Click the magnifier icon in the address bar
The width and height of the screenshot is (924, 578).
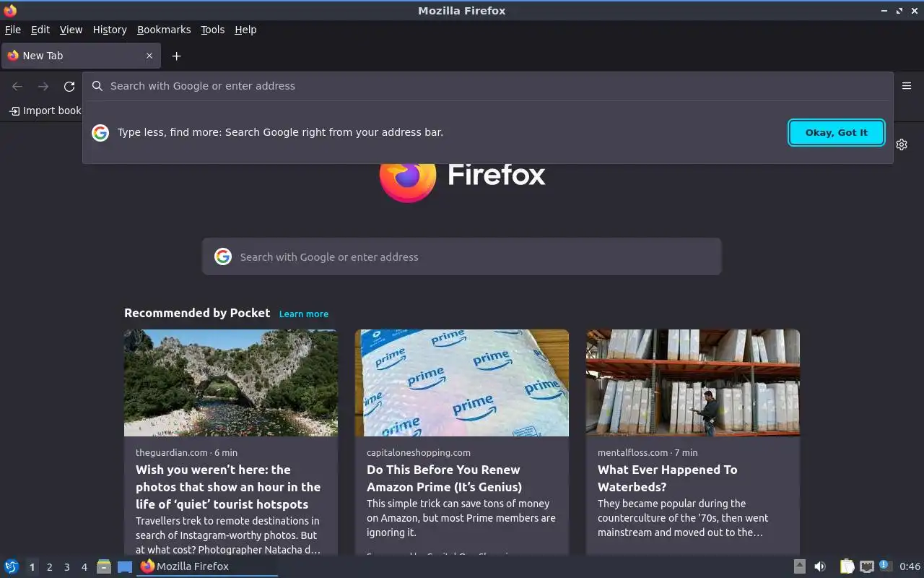[x=97, y=86]
